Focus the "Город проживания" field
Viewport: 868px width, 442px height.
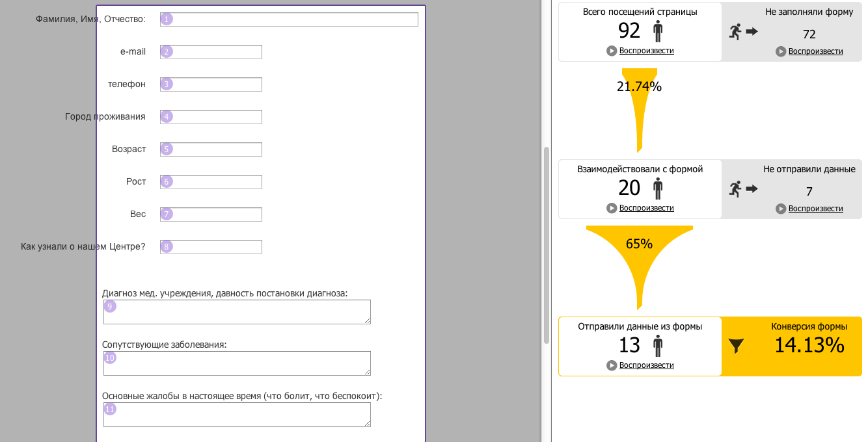[211, 117]
